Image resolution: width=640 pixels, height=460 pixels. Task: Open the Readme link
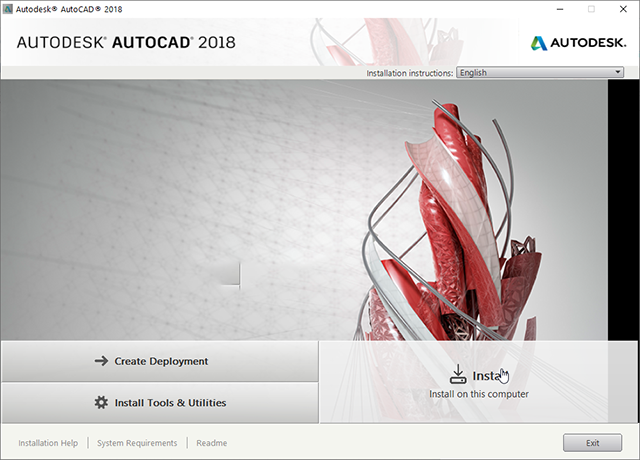[x=211, y=443]
